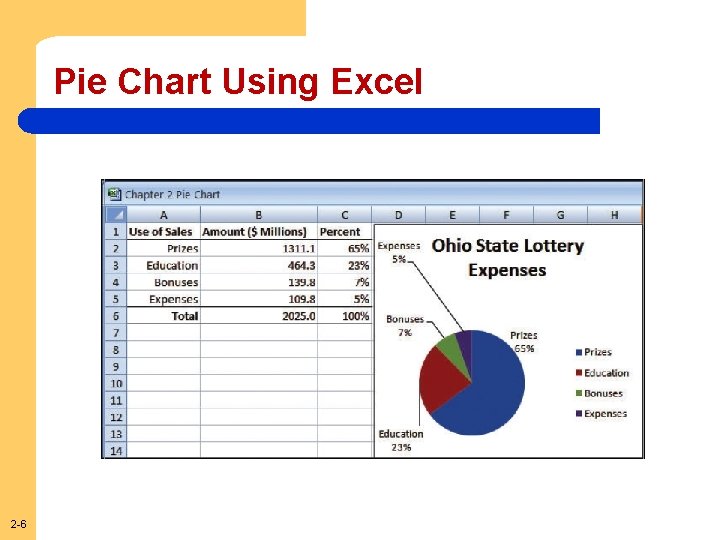Click the 'Education' legend label
Screen dimensions: 720x540
point(607,373)
